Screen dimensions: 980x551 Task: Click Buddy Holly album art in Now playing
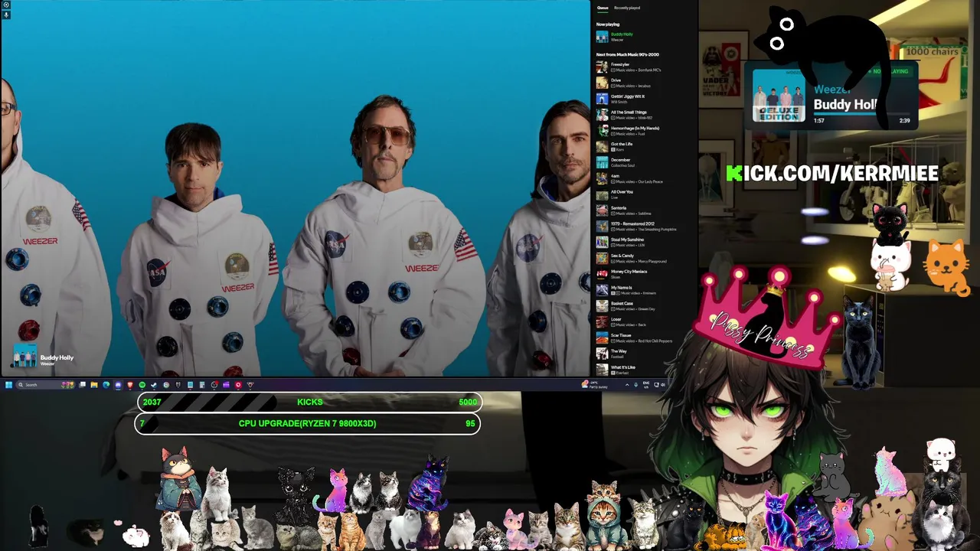point(602,37)
